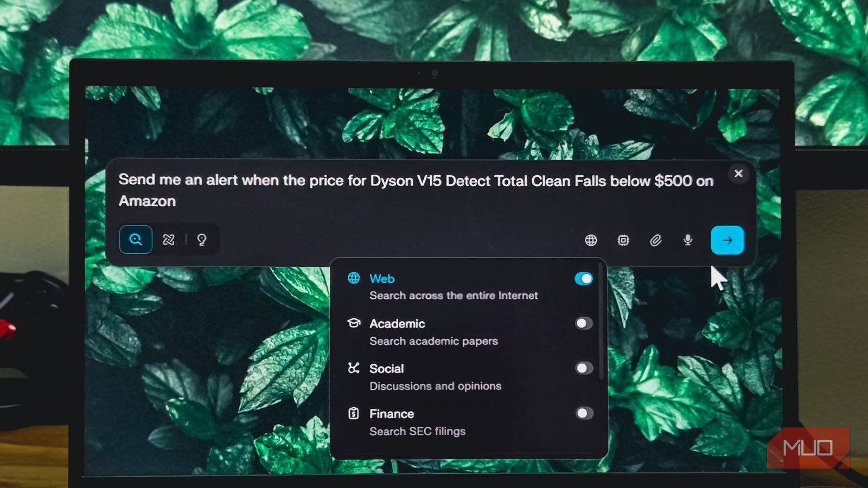Viewport: 868px width, 488px height.
Task: Open the sources globe icon
Action: pos(591,240)
